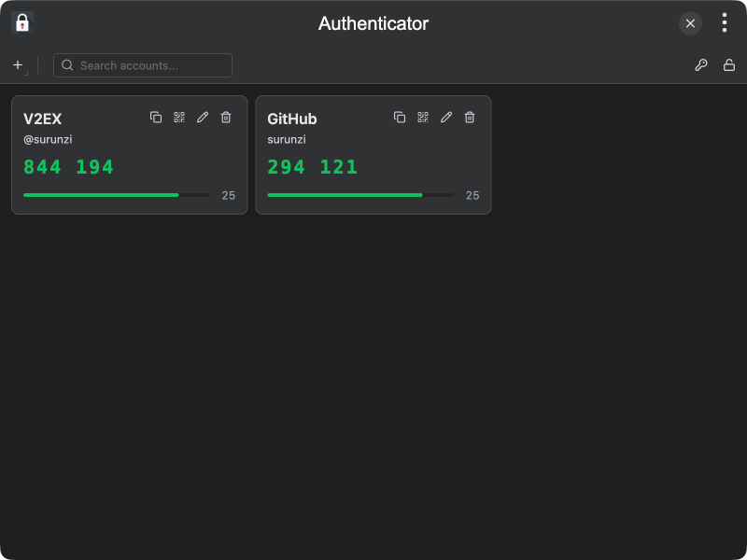Screen dimensions: 747x560
Task: Add a new account with plus button
Action: point(18,65)
